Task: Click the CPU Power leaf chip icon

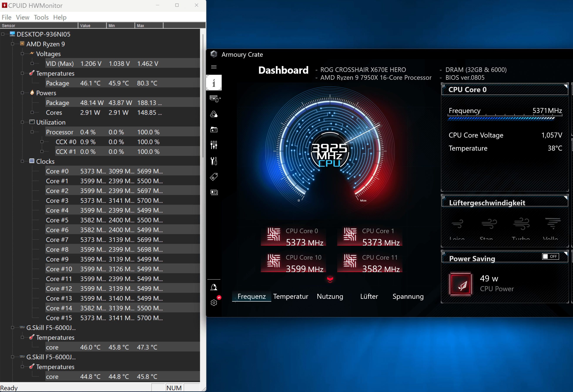Action: click(460, 284)
